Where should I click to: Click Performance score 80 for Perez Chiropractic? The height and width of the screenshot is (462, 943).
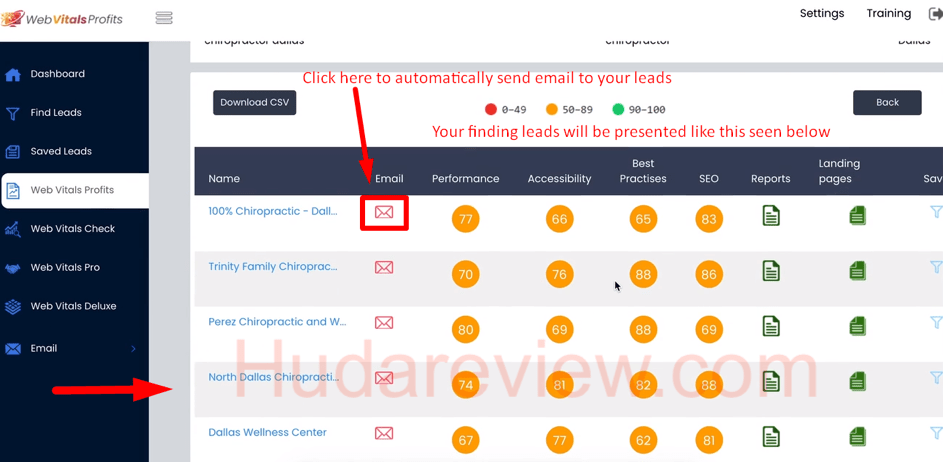(465, 330)
